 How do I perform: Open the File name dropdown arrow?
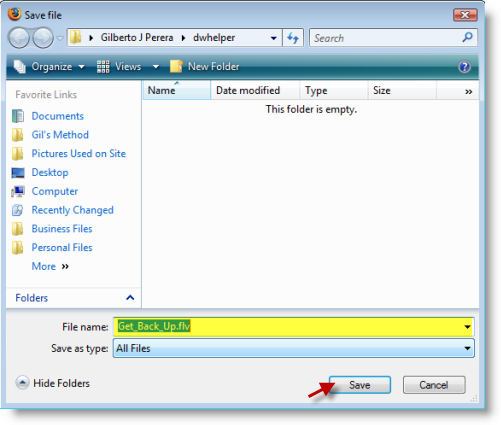point(468,327)
